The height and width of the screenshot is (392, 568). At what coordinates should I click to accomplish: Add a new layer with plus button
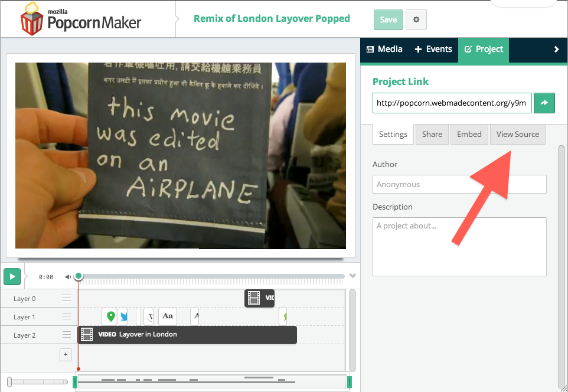[66, 354]
